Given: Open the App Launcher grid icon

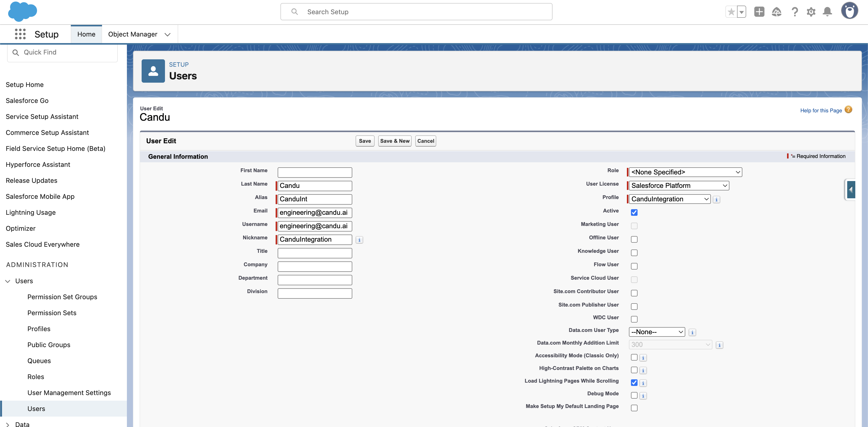Looking at the screenshot, I should pyautogui.click(x=20, y=34).
